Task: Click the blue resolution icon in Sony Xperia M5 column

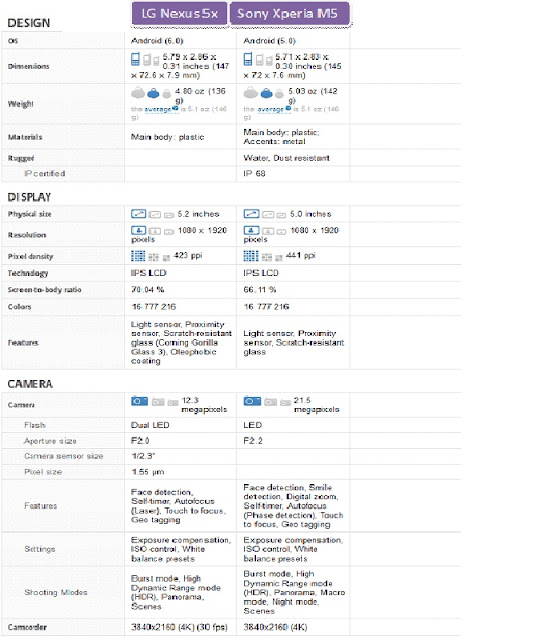Action: pyautogui.click(x=251, y=231)
